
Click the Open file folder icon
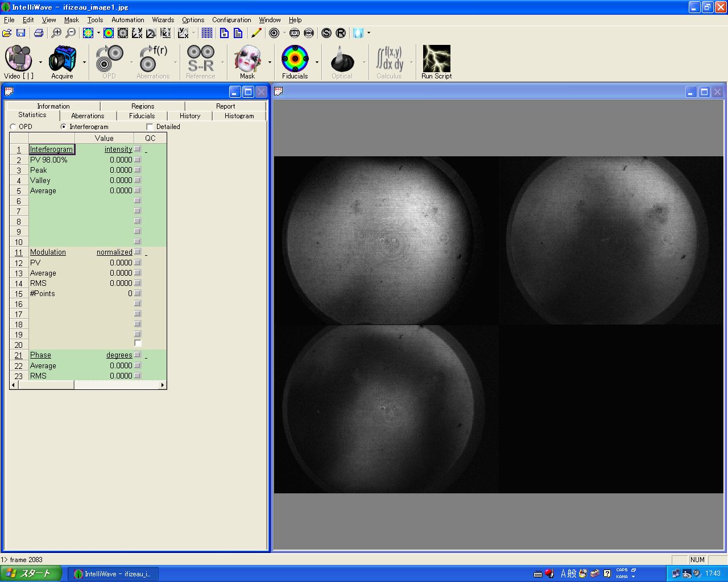click(x=7, y=33)
